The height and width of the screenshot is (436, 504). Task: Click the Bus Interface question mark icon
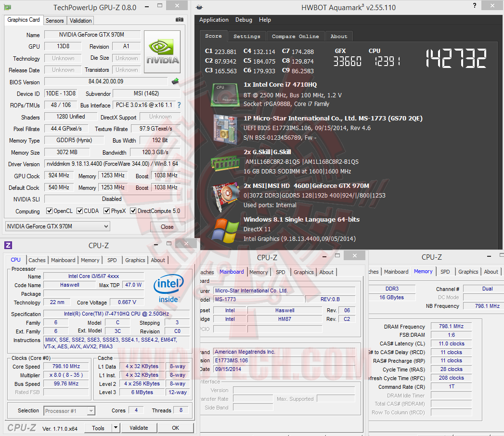click(x=179, y=105)
